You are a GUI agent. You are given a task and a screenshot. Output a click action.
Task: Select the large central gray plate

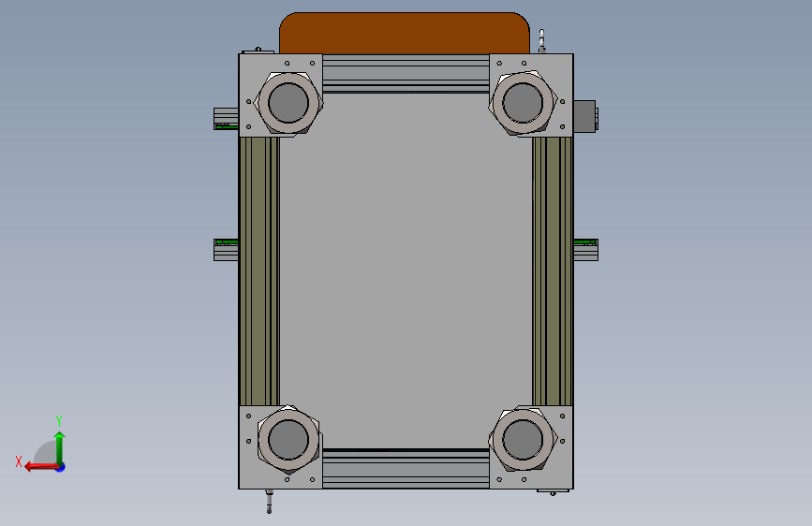[x=406, y=270]
